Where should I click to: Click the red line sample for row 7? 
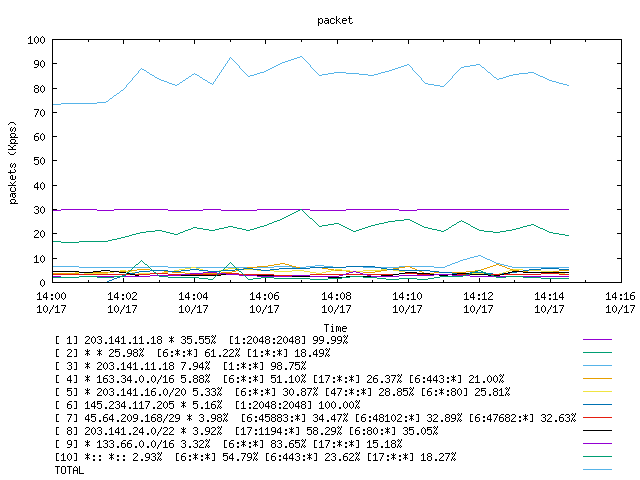(x=598, y=418)
